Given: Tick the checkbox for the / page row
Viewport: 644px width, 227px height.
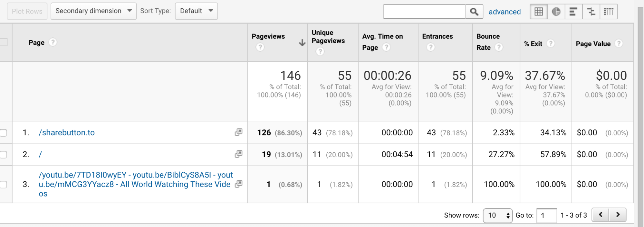Looking at the screenshot, I should (x=3, y=155).
